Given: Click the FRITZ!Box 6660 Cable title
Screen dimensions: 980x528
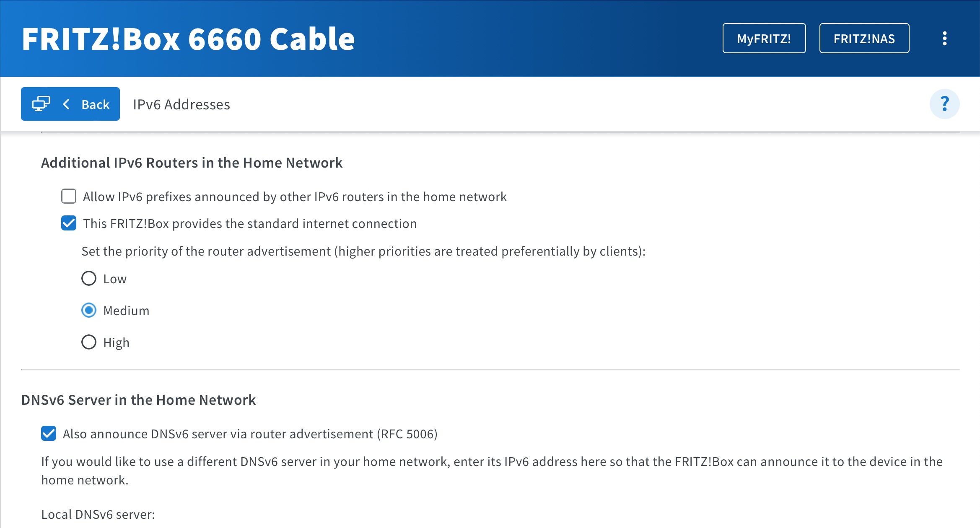Looking at the screenshot, I should 188,39.
